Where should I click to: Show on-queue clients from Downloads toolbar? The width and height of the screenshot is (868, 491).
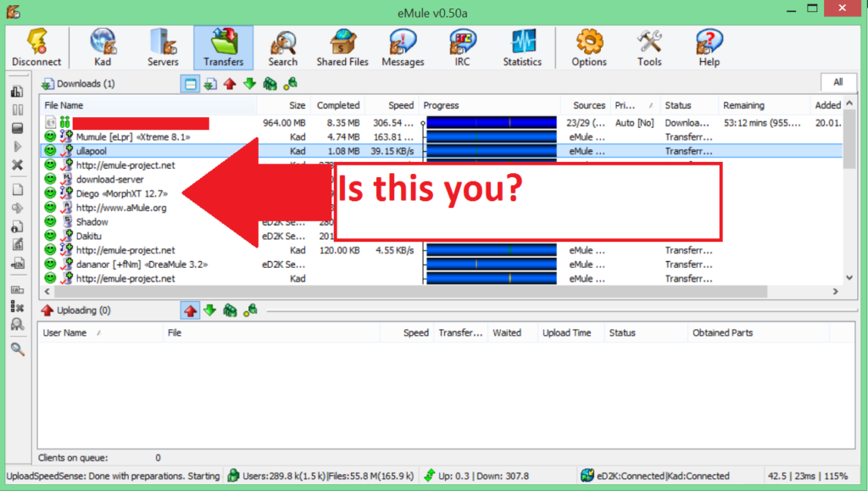270,84
